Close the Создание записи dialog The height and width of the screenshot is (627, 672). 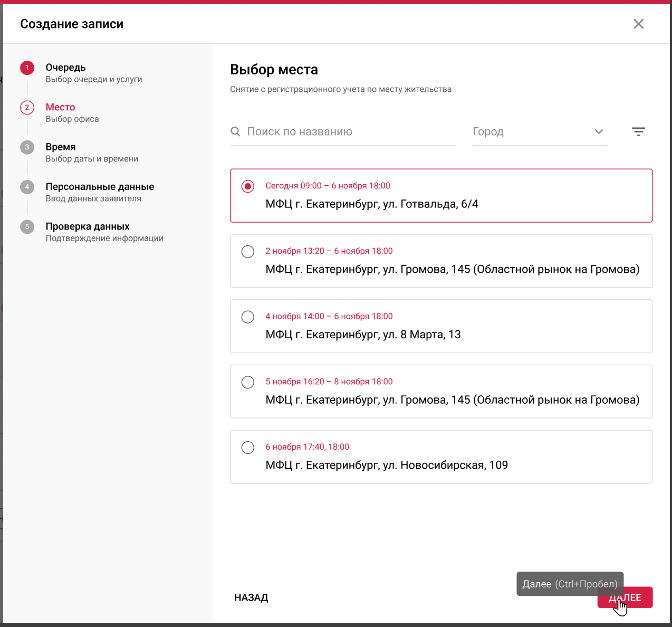click(638, 24)
